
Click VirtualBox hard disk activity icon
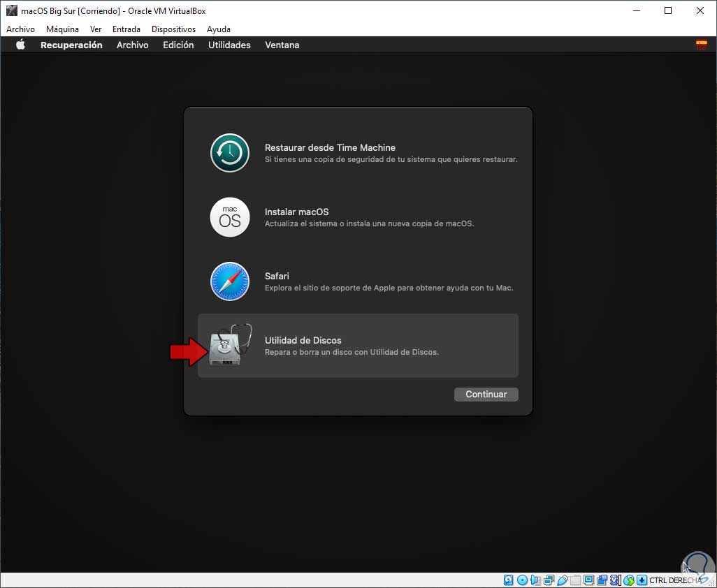click(508, 580)
